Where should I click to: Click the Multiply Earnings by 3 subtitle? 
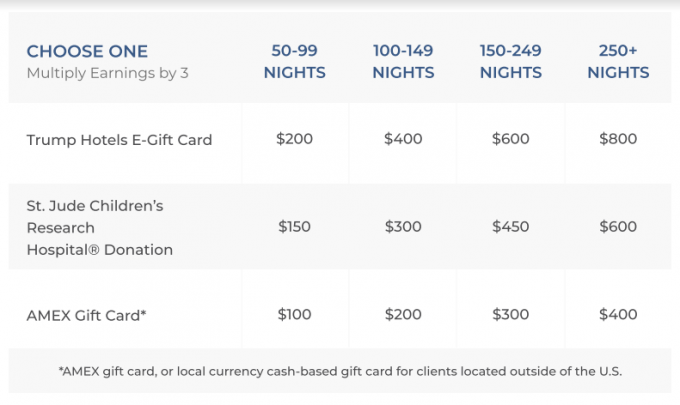pyautogui.click(x=107, y=73)
